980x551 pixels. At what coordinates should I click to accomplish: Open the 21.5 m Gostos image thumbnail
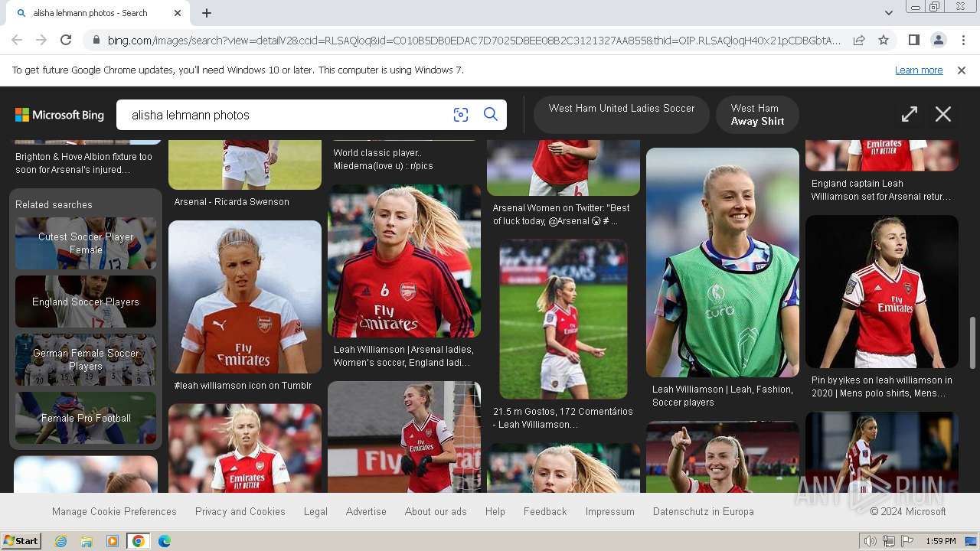[563, 319]
